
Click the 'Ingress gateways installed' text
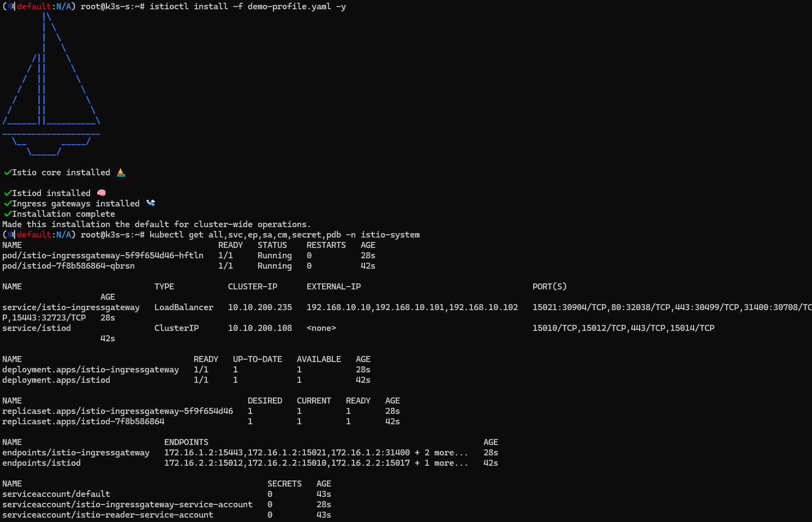tap(76, 204)
